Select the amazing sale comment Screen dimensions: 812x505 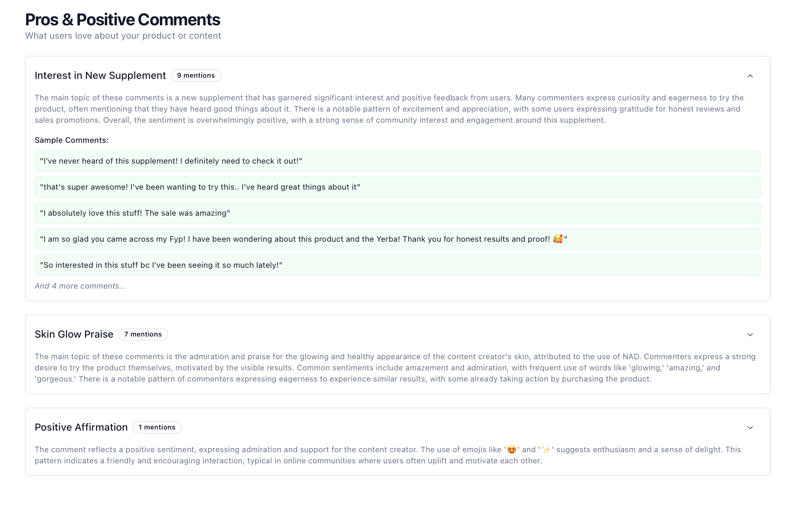point(135,213)
